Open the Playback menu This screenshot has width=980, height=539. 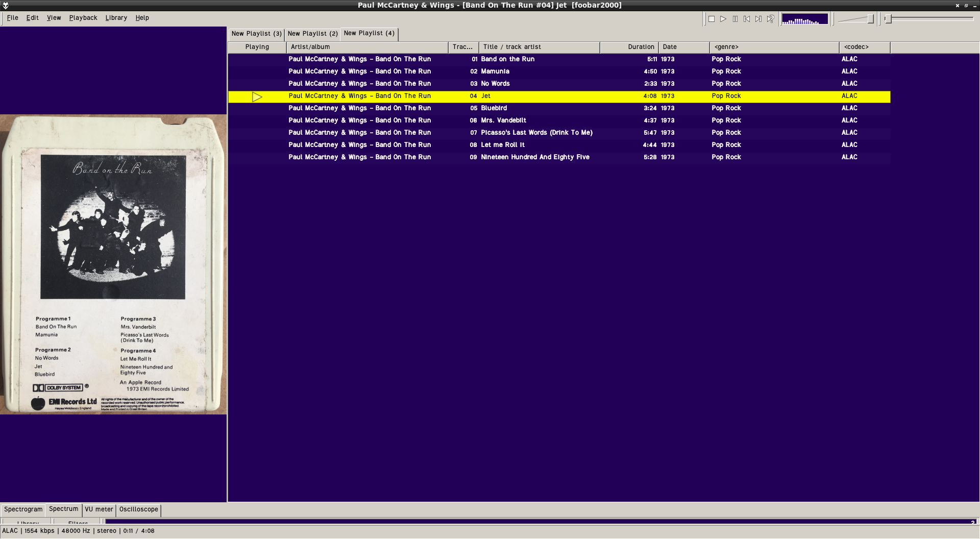pyautogui.click(x=83, y=18)
